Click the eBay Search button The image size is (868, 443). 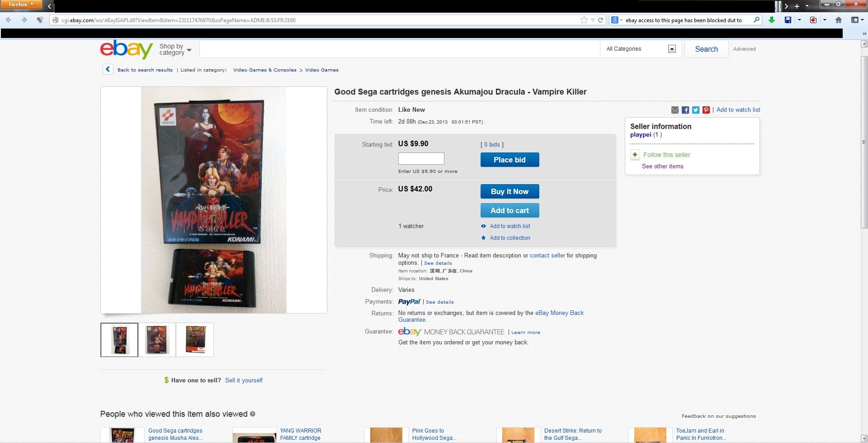click(x=706, y=49)
